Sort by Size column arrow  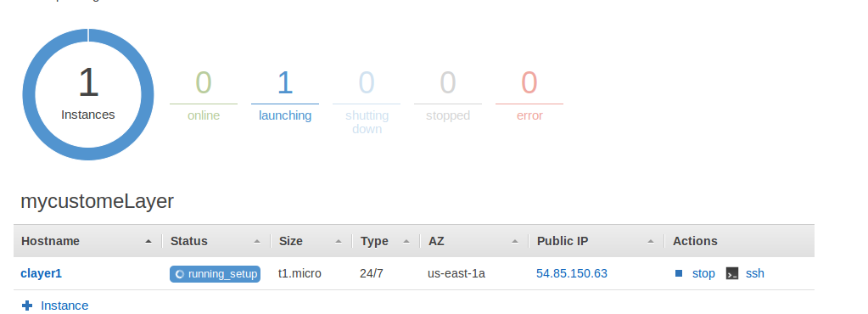pyautogui.click(x=339, y=242)
